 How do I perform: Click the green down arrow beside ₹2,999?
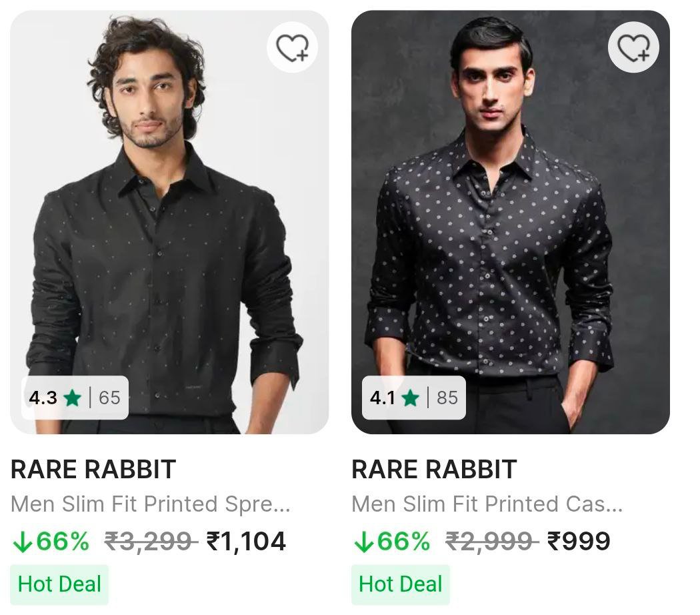(x=363, y=542)
